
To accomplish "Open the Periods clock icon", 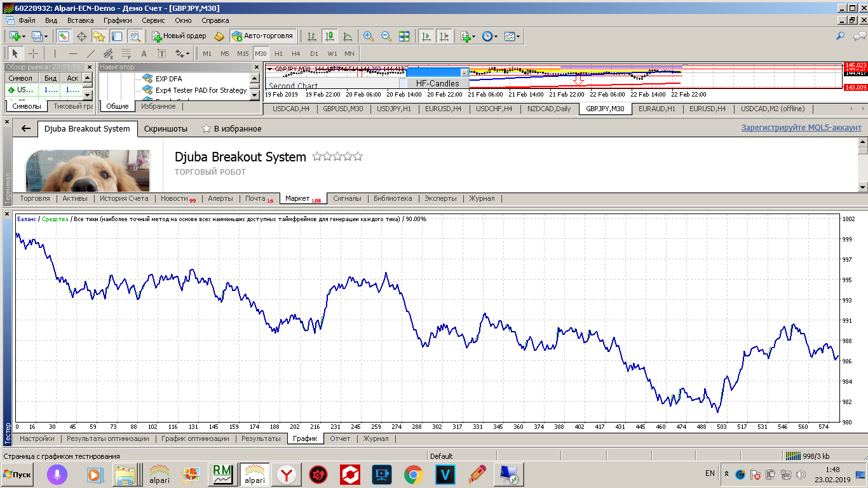I will [x=487, y=36].
